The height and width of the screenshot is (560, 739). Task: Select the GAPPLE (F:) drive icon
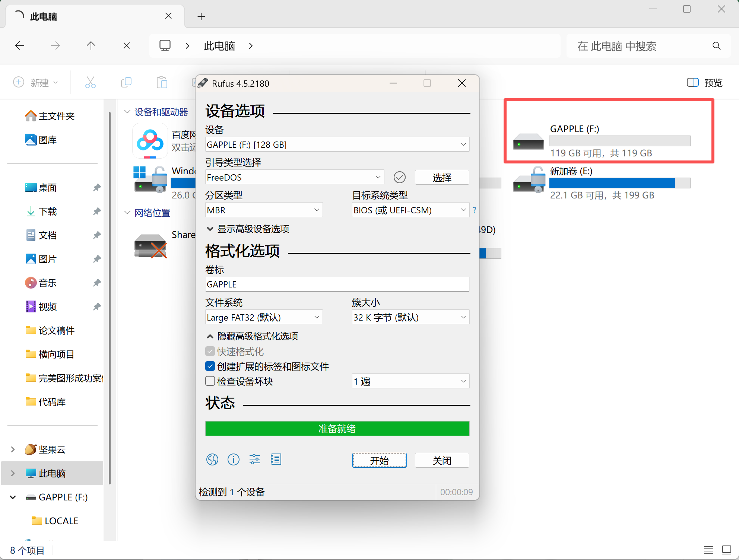(528, 141)
